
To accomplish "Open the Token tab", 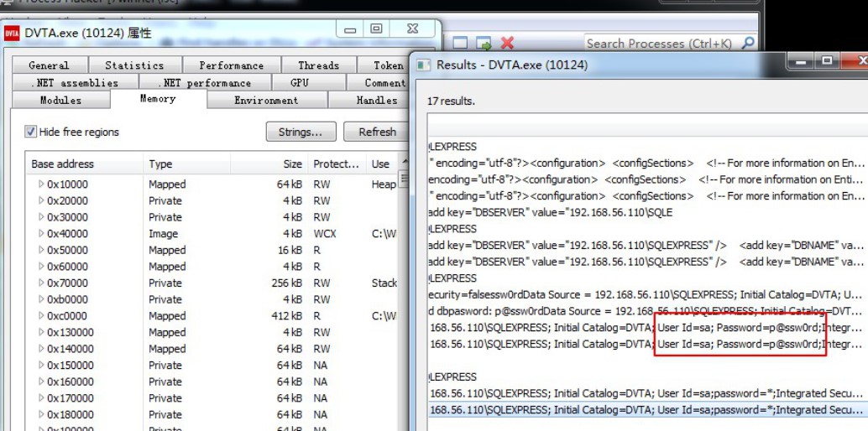I will click(x=384, y=65).
